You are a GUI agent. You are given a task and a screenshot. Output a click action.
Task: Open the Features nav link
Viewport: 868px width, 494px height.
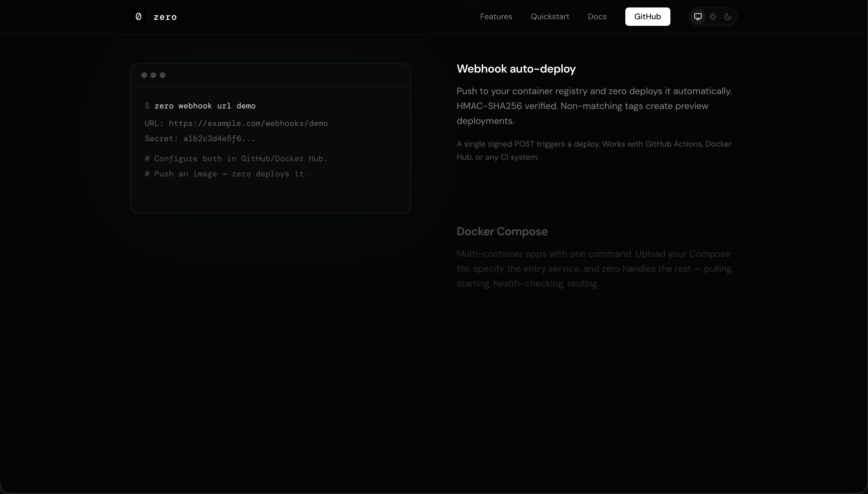pyautogui.click(x=496, y=17)
